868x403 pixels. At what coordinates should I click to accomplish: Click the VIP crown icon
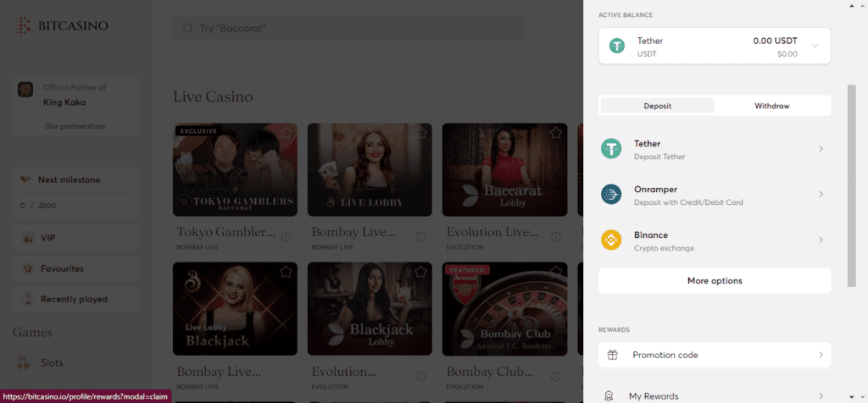click(x=26, y=238)
